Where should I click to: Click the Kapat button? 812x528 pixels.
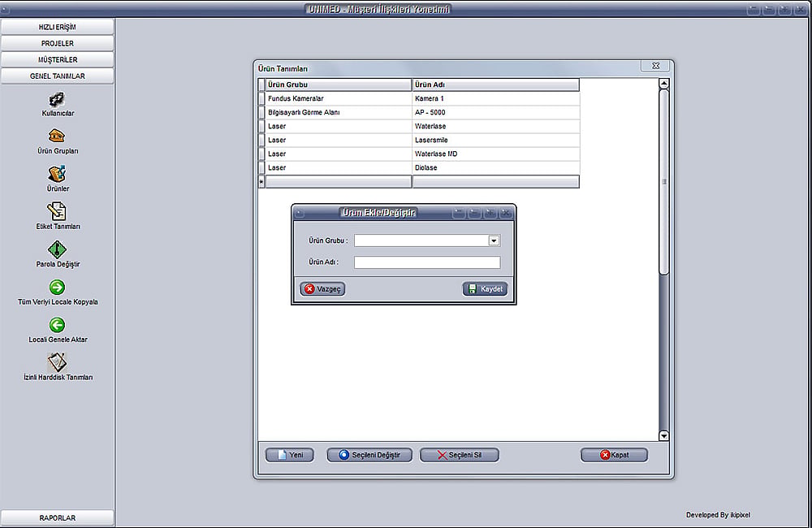[x=614, y=455]
